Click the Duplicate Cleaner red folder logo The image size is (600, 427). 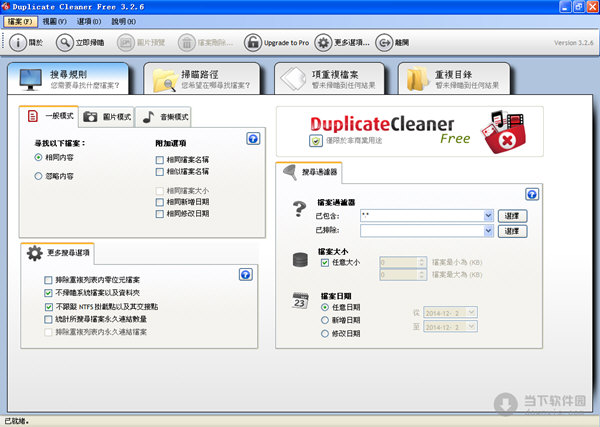coord(504,131)
